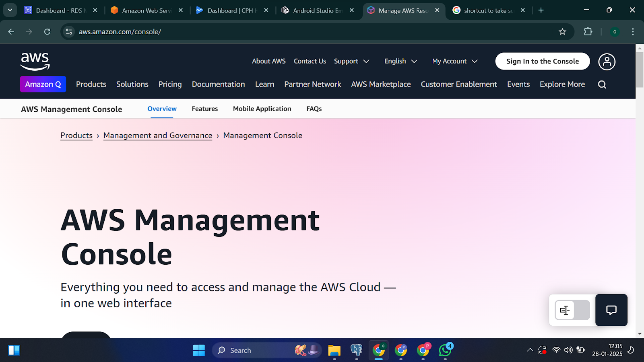This screenshot has width=644, height=362.
Task: Click the AWS logo
Action: [35, 62]
